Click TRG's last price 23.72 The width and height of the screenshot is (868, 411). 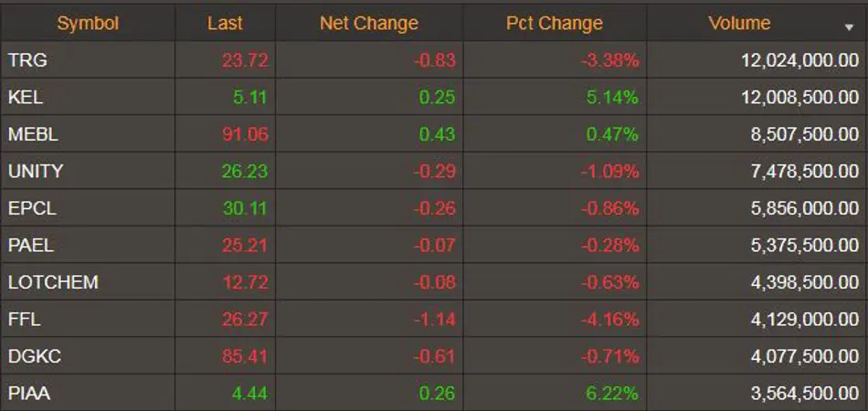245,59
